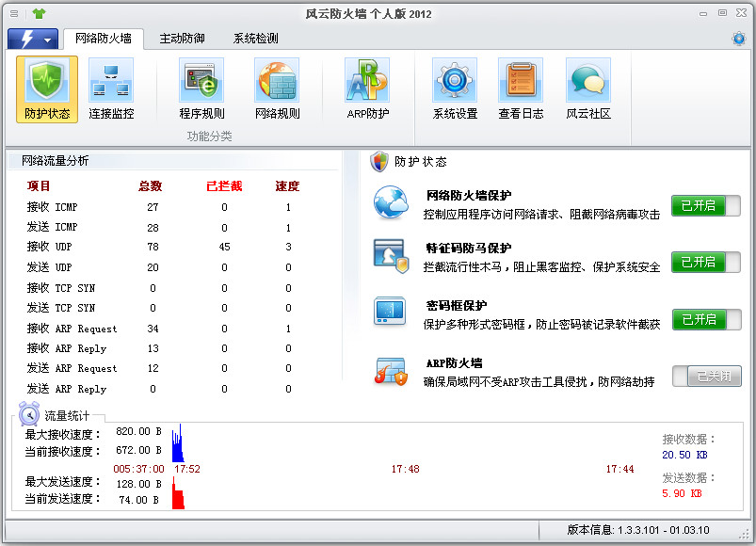Click the 流量统计 clock icon

pyautogui.click(x=29, y=414)
